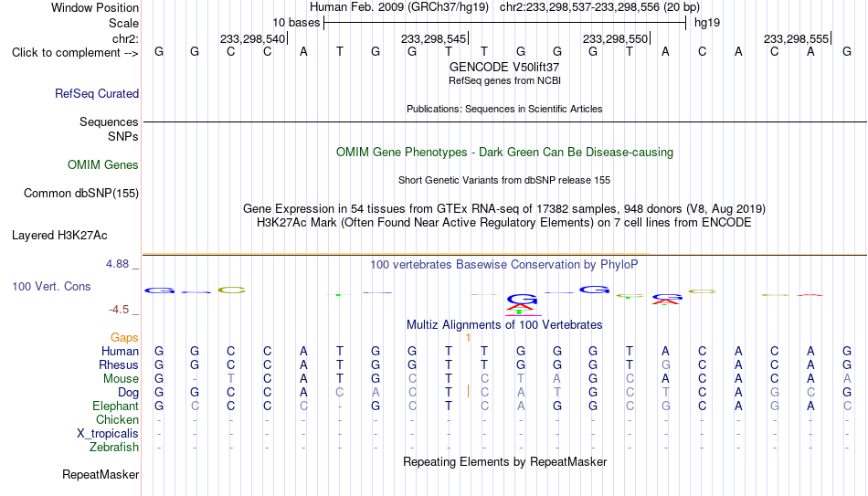Click the black Publications Sequences bar
This screenshot has width=868, height=496.
tap(505, 121)
